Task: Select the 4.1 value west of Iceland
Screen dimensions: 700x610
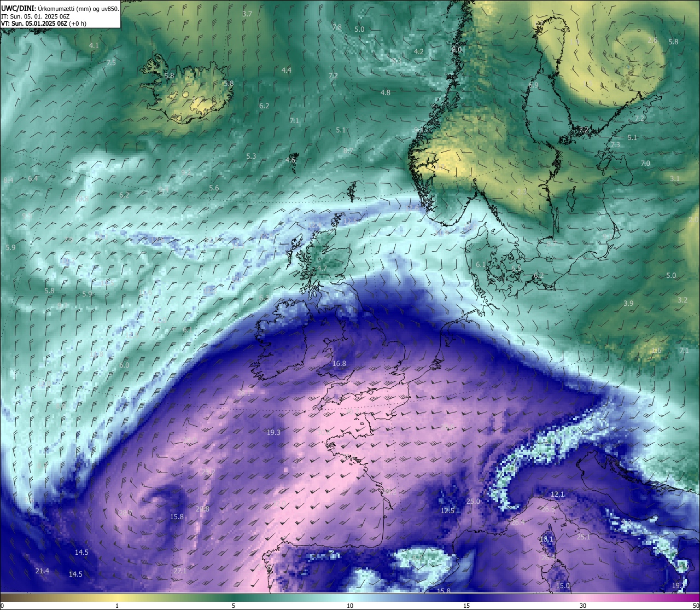Action: pos(94,46)
